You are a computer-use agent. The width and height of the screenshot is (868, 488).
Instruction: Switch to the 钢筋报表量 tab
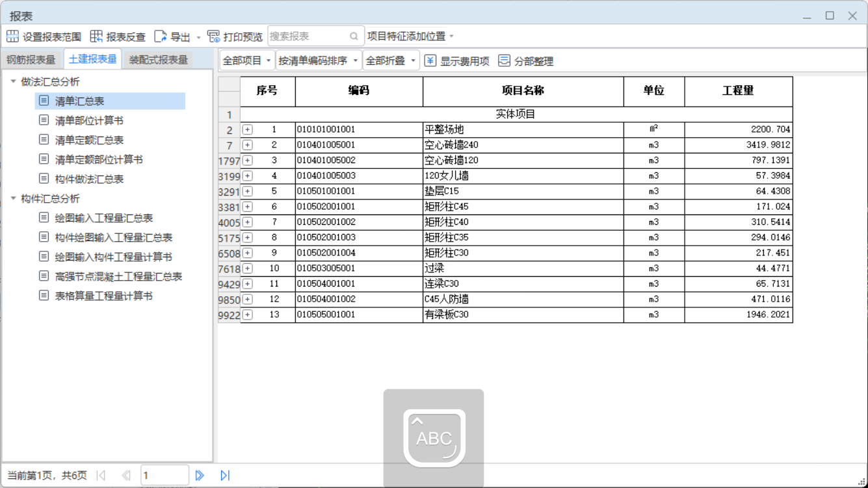tap(31, 60)
